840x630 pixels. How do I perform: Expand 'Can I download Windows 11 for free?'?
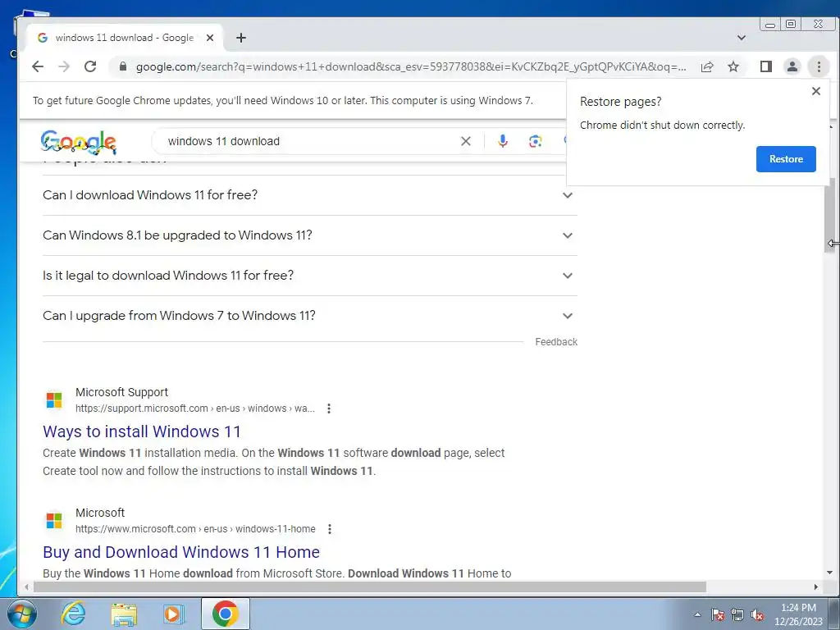pos(309,195)
